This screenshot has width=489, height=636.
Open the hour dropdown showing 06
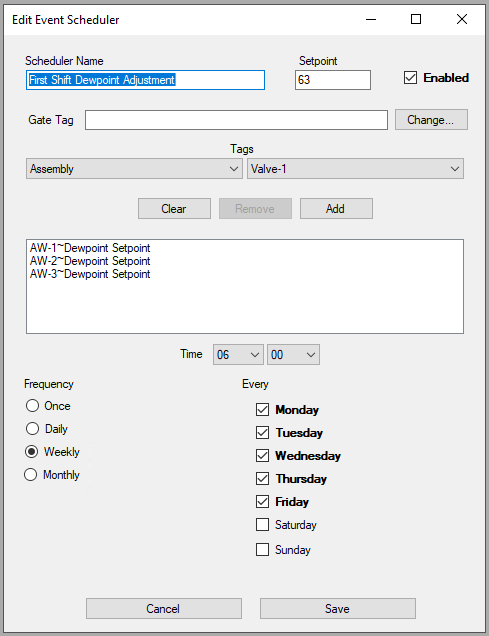238,355
